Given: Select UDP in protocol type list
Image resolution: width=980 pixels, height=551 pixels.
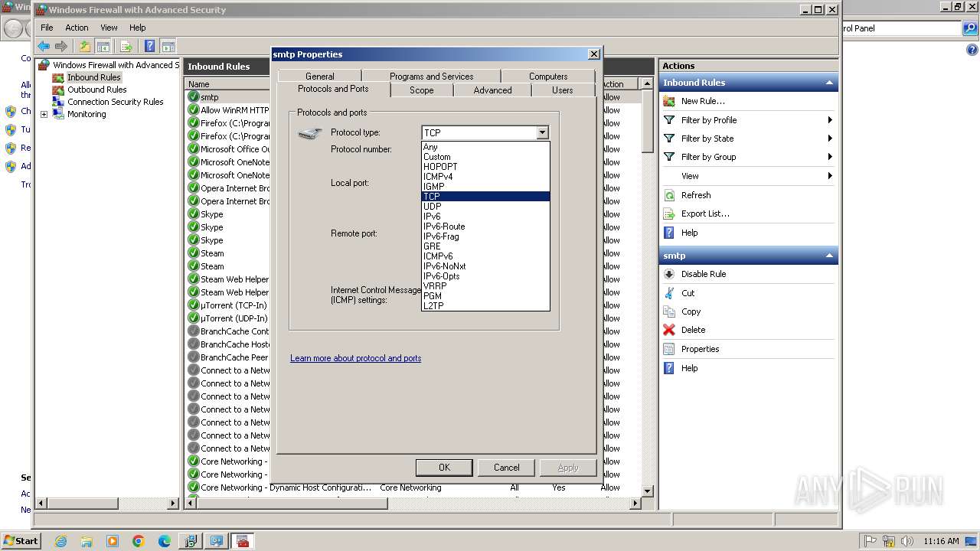Looking at the screenshot, I should (485, 207).
